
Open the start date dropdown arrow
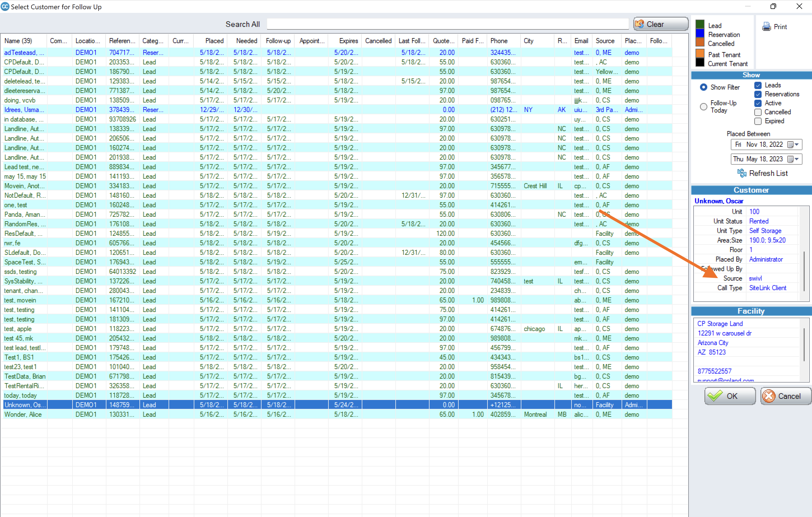pos(797,144)
